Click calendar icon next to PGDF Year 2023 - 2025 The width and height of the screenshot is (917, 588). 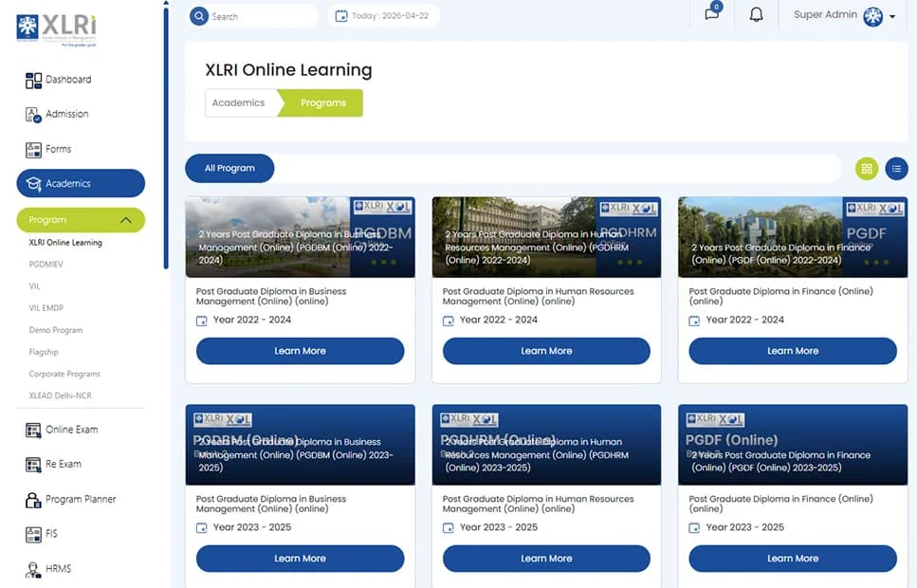tap(694, 528)
